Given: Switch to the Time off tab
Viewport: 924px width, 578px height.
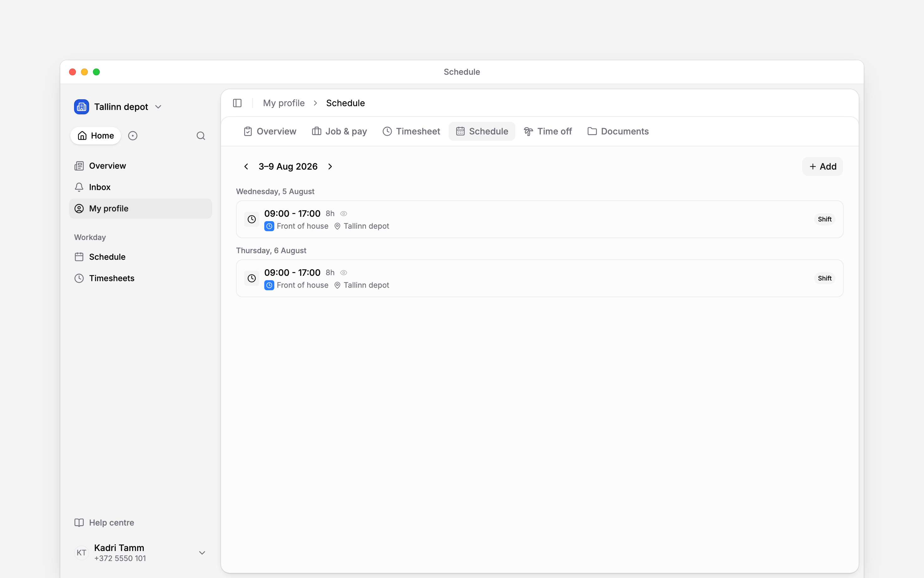Looking at the screenshot, I should click(x=548, y=132).
